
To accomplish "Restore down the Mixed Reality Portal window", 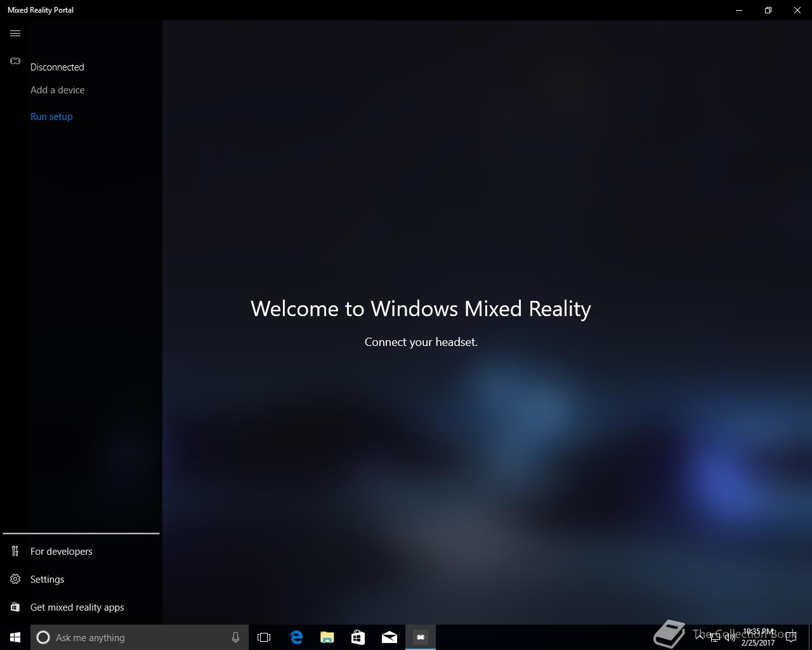I will [768, 10].
